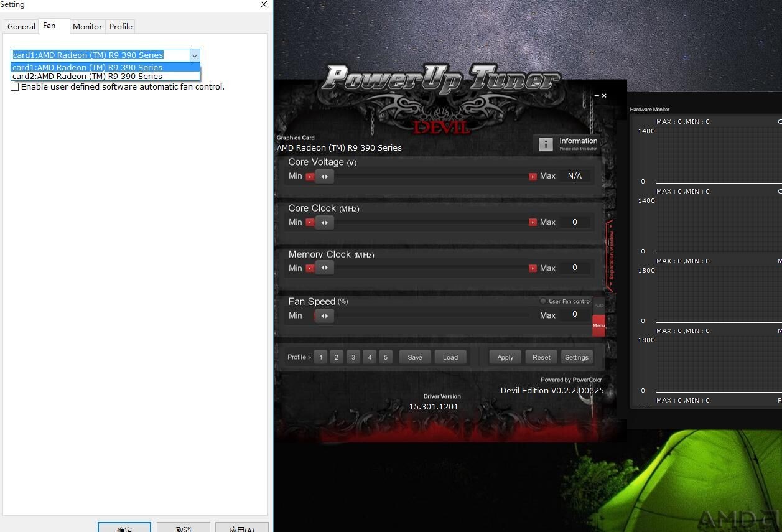This screenshot has height=532, width=782.
Task: Select profile 4 button
Action: click(370, 357)
